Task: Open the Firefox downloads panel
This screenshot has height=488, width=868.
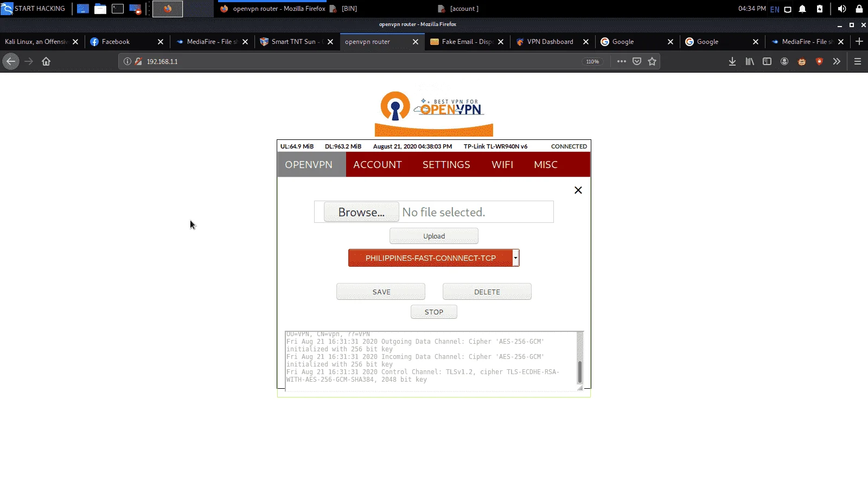Action: click(x=732, y=61)
